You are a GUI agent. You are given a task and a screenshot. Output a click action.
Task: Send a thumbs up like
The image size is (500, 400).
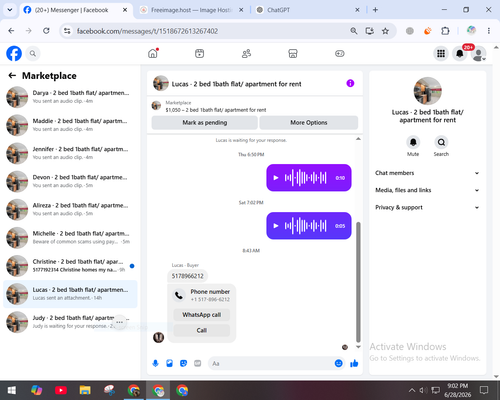coord(354,363)
